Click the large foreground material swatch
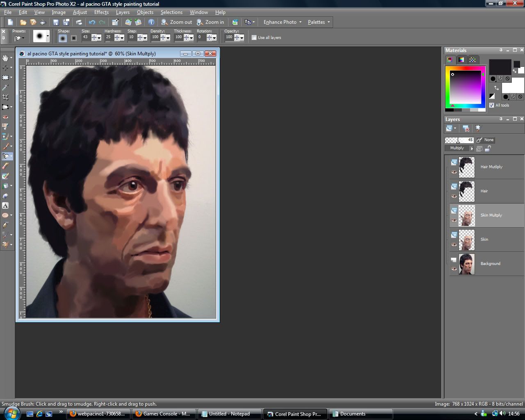 pyautogui.click(x=500, y=67)
